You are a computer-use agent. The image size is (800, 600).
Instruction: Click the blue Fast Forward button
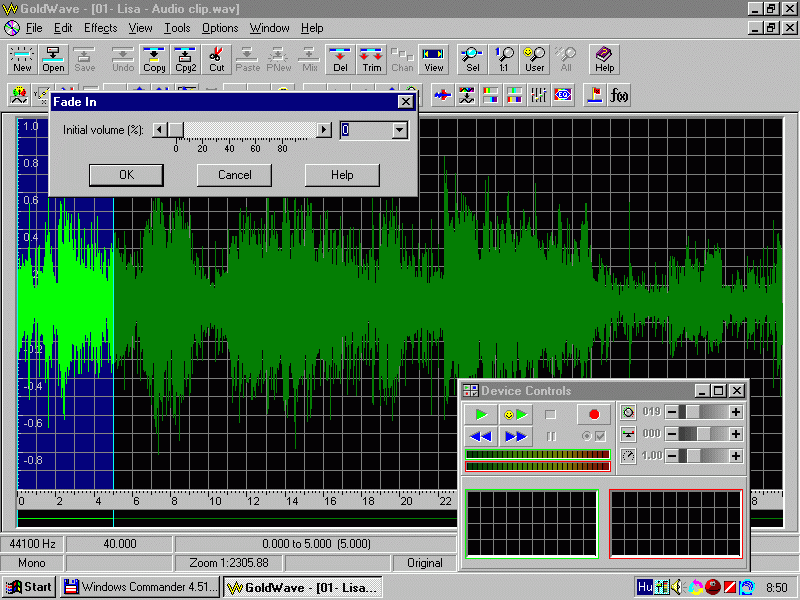515,436
